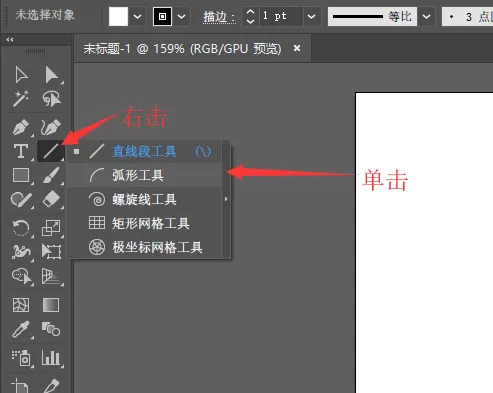This screenshot has width=493, height=393.
Task: Select the Mesh tool
Action: click(x=21, y=305)
